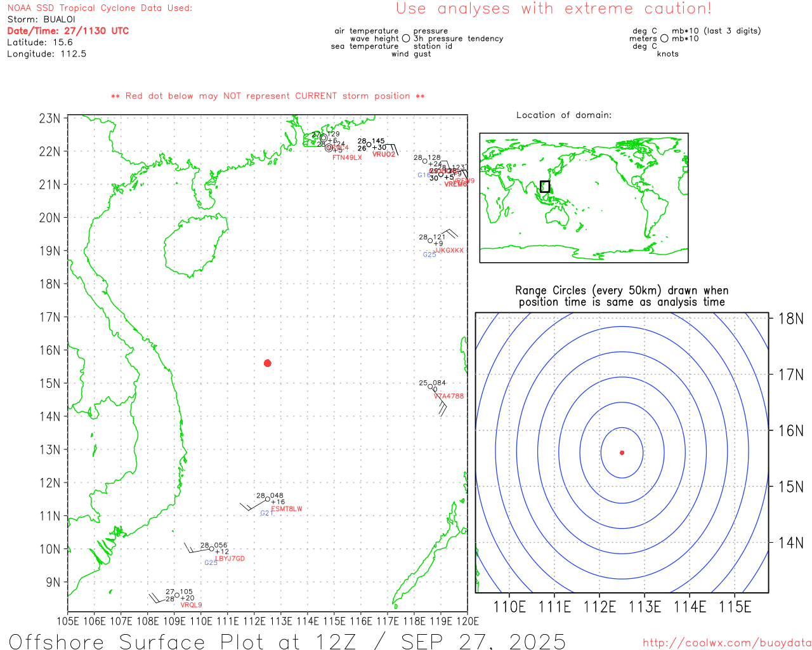Image resolution: width=812 pixels, height=650 pixels.
Task: Click the black domain box on world map
Action: pyautogui.click(x=544, y=187)
